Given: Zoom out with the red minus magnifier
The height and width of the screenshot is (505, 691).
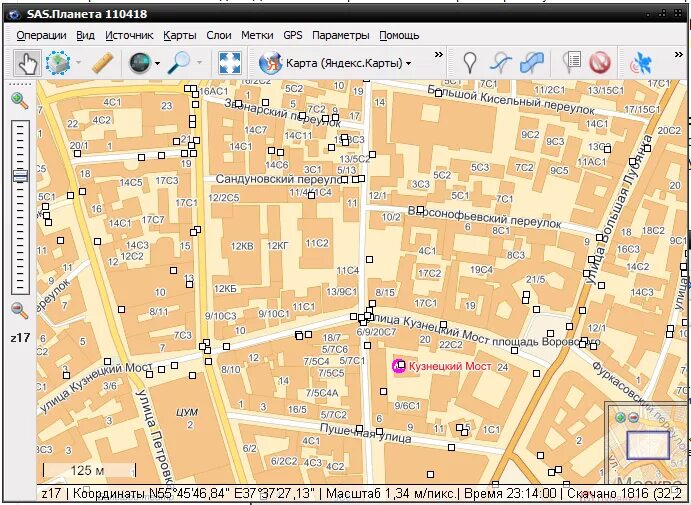Looking at the screenshot, I should click(20, 310).
